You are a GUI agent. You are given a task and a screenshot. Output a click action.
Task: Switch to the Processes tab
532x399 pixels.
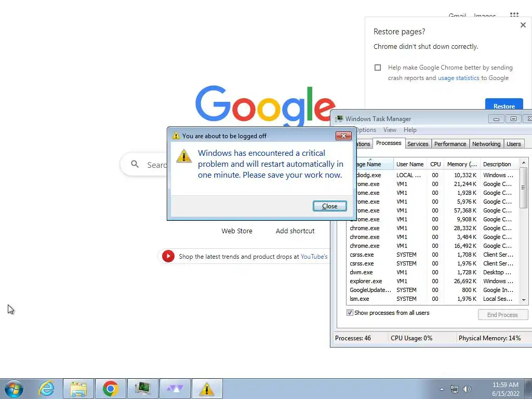(389, 143)
